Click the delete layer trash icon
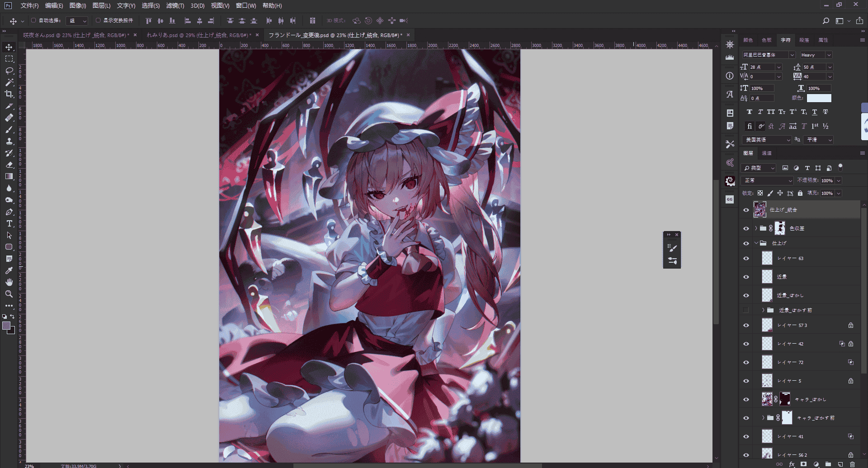This screenshot has width=868, height=468. coord(852,464)
